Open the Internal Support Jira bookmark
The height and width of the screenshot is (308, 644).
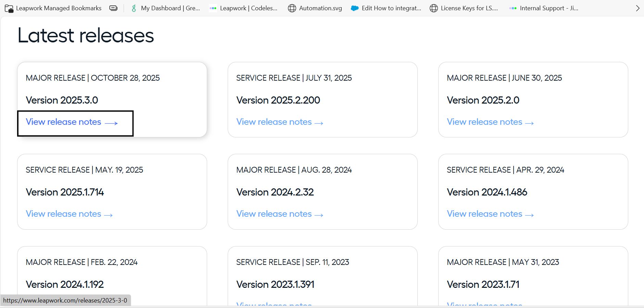(544, 8)
